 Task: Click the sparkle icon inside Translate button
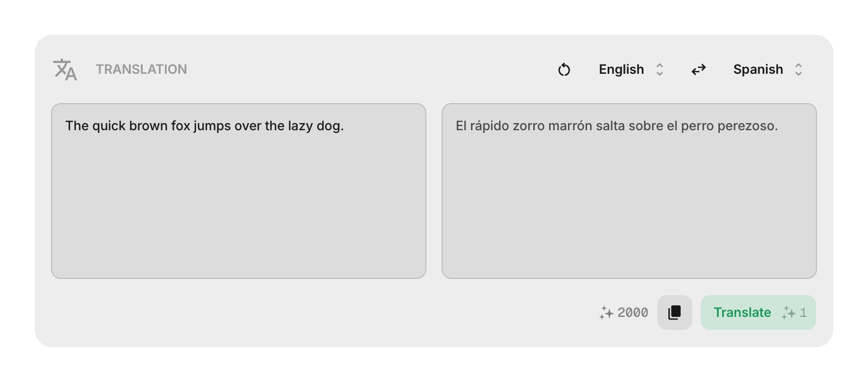point(788,313)
